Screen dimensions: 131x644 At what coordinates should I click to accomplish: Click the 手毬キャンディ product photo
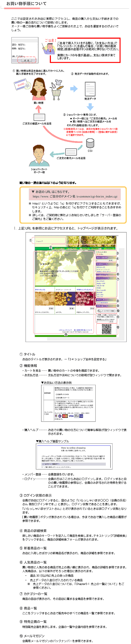tap(85, 298)
